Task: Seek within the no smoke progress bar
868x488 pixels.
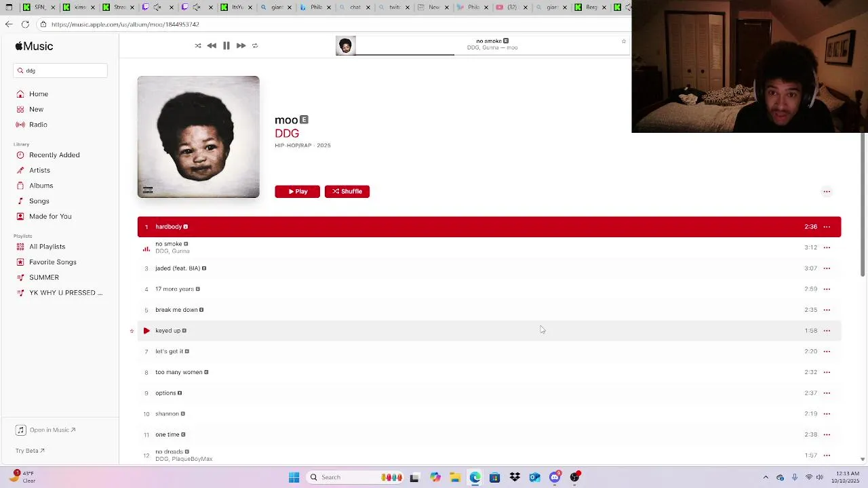Action: pos(493,54)
